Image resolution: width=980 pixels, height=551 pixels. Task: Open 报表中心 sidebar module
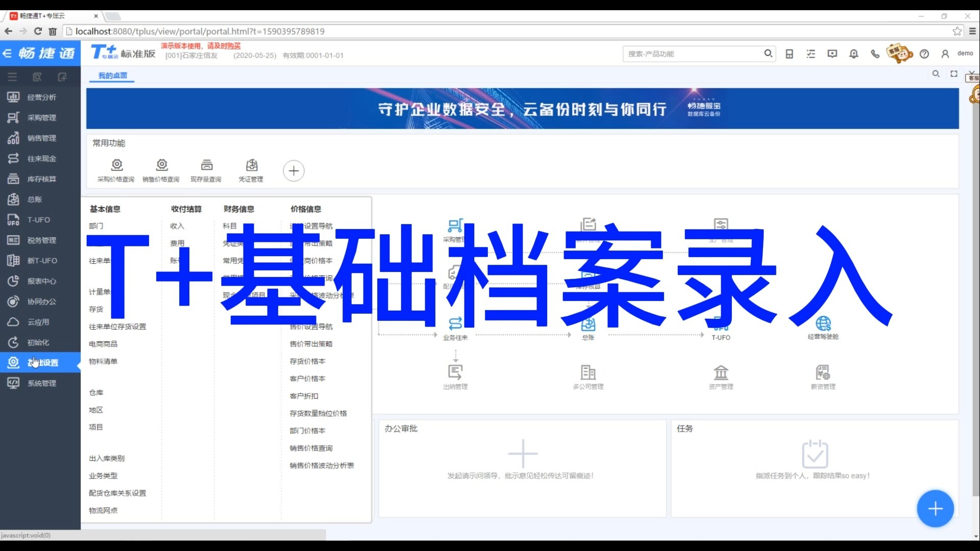coord(41,281)
